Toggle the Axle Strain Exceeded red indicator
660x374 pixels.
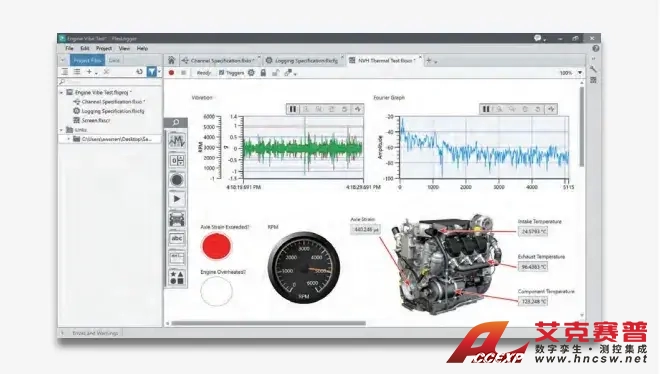[216, 247]
